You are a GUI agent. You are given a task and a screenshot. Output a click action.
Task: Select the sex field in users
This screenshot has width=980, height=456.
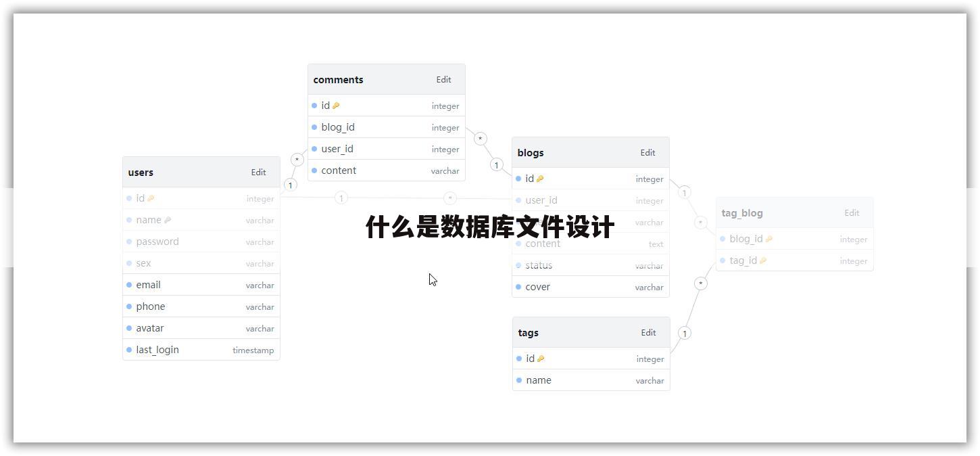click(143, 263)
